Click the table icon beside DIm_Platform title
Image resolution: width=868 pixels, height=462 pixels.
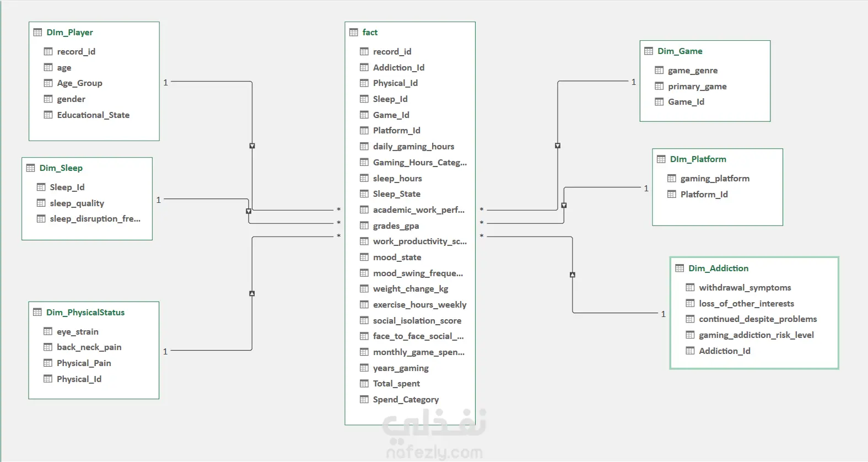(x=661, y=159)
